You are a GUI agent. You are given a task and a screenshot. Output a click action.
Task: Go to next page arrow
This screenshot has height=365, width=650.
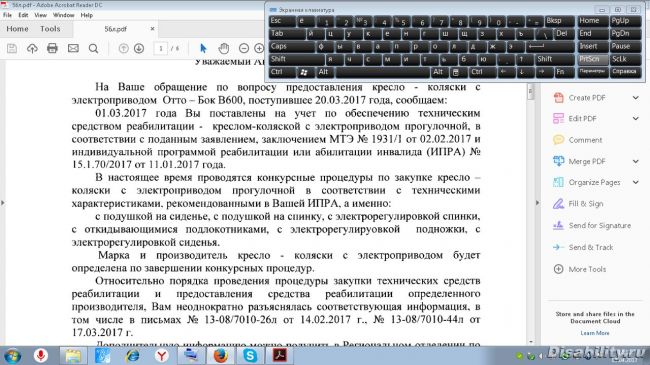[x=139, y=48]
